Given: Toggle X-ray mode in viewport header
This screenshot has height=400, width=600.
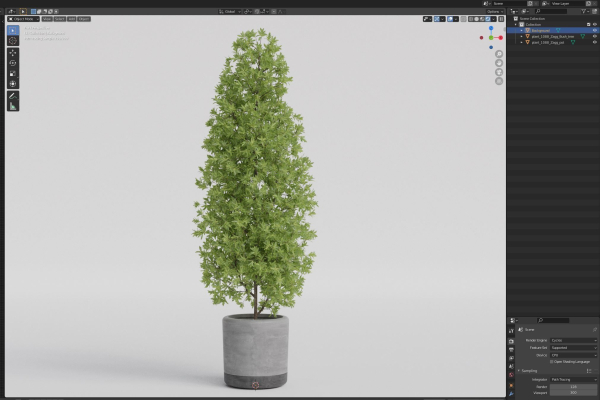Looking at the screenshot, I should coord(463,19).
